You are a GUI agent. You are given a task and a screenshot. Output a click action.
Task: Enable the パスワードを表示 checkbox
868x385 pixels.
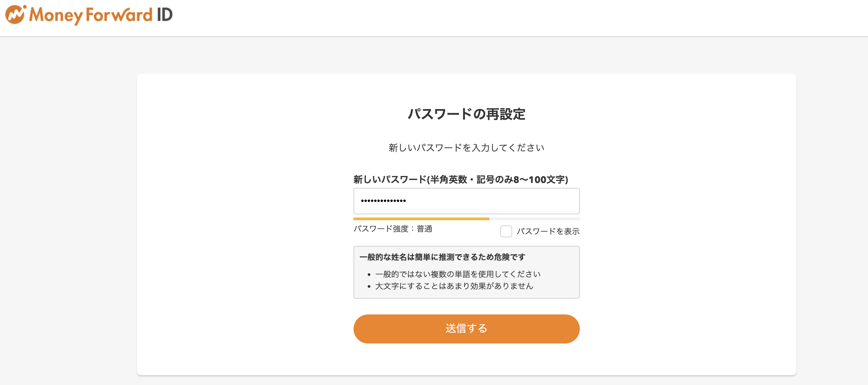coord(506,231)
